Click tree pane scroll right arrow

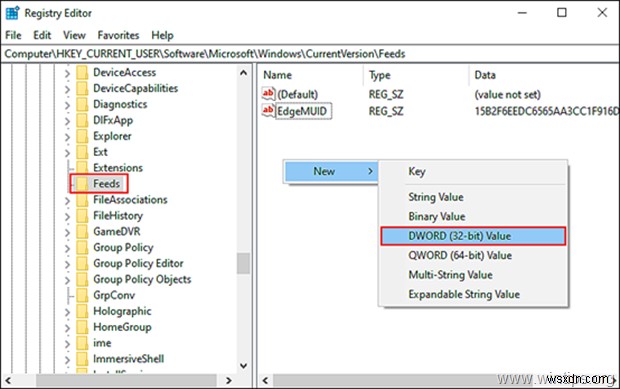(x=229, y=380)
